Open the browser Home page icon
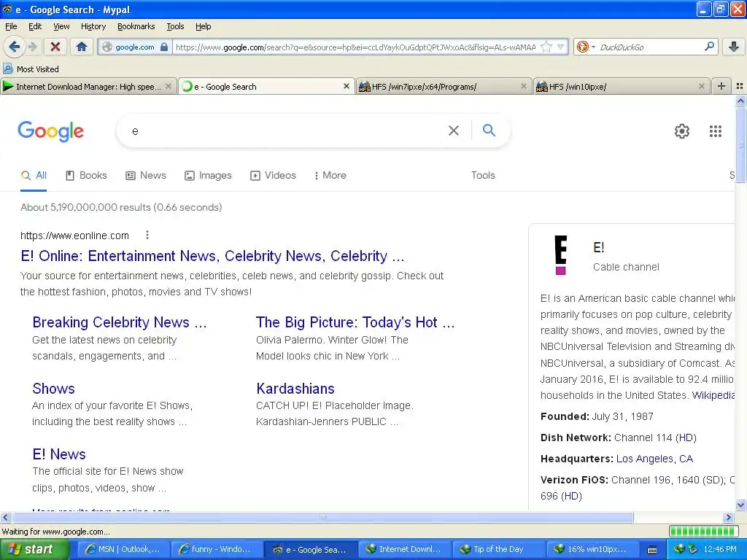This screenshot has height=560, width=747. point(82,47)
